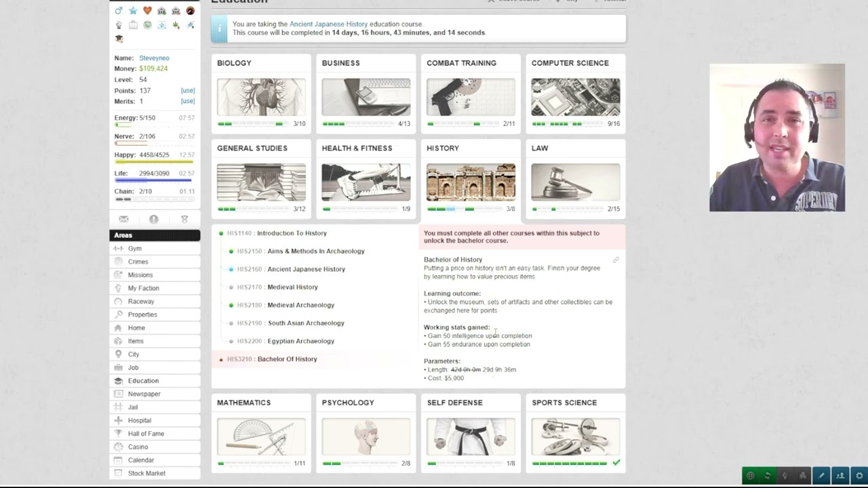Click the male gender status icon
Viewport: 868px width, 488px height.
119,11
